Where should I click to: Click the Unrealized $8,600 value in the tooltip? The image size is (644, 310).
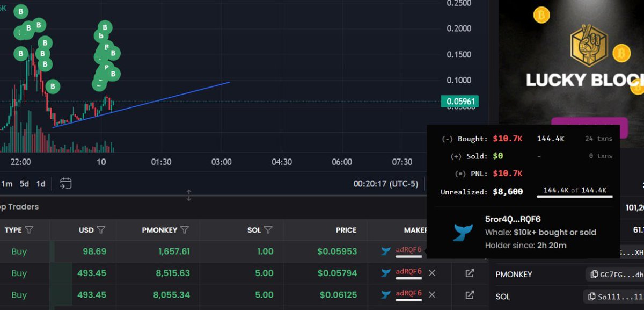tap(508, 191)
